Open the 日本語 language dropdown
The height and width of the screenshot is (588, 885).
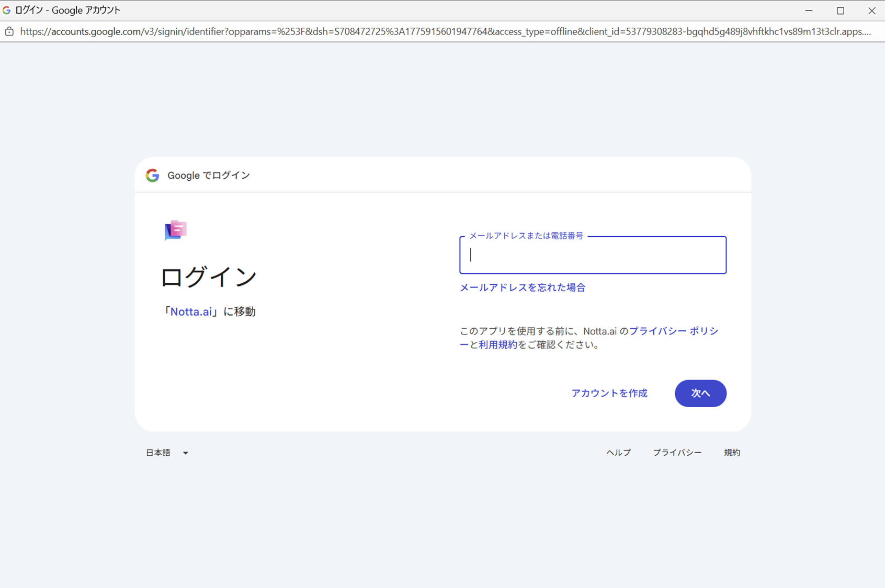tap(166, 453)
